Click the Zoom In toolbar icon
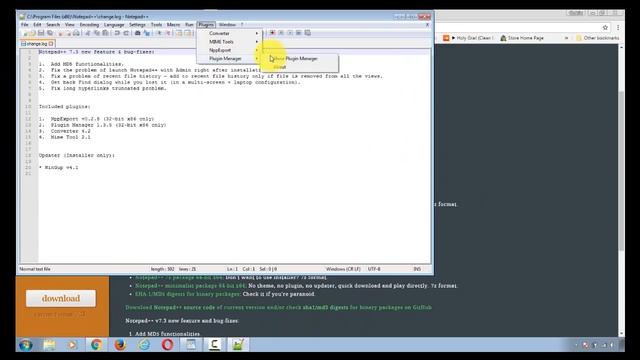 pyautogui.click(x=159, y=33)
